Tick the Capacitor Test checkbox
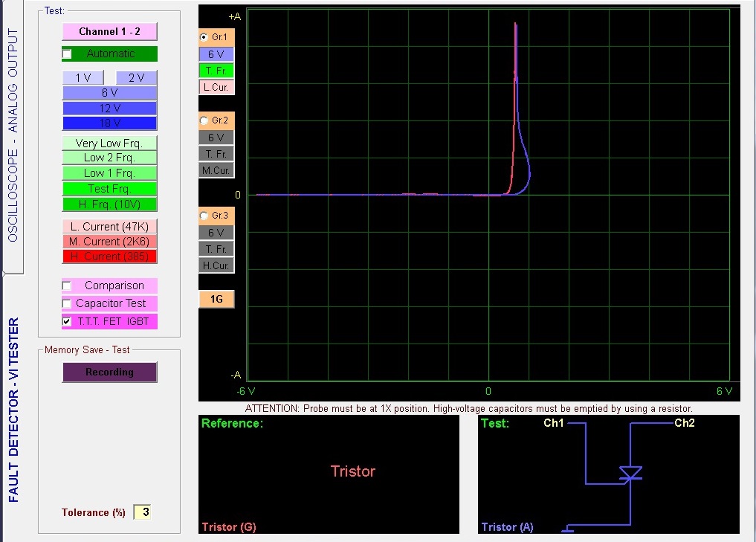Image resolution: width=756 pixels, height=542 pixels. [68, 303]
